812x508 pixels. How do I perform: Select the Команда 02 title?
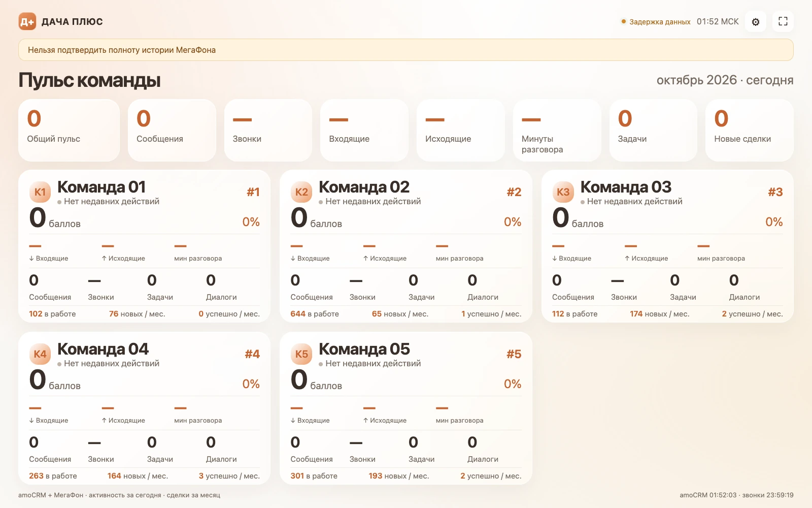(364, 187)
